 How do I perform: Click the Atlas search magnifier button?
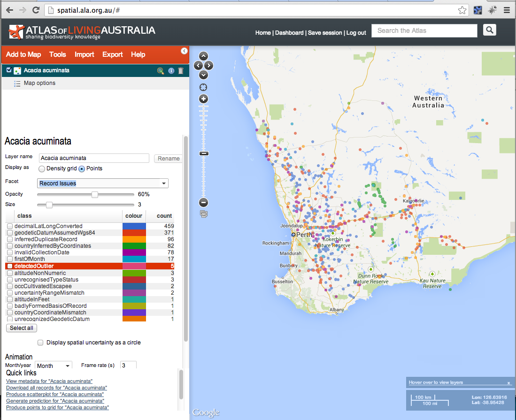(489, 31)
